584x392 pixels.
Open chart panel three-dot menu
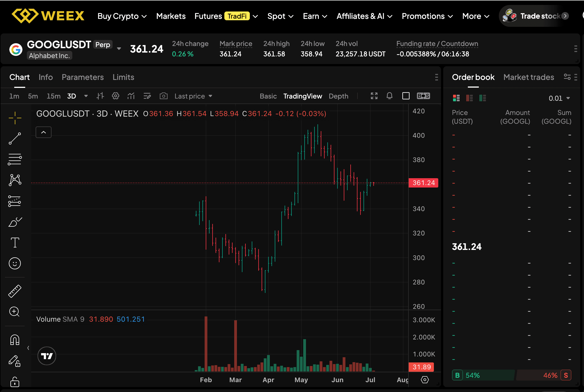[x=437, y=77]
